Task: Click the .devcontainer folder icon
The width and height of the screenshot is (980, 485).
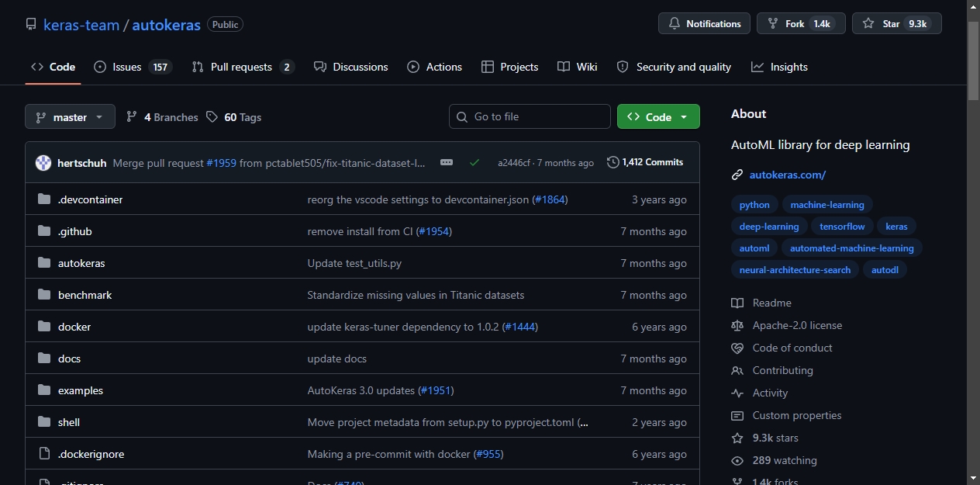Action: point(43,199)
